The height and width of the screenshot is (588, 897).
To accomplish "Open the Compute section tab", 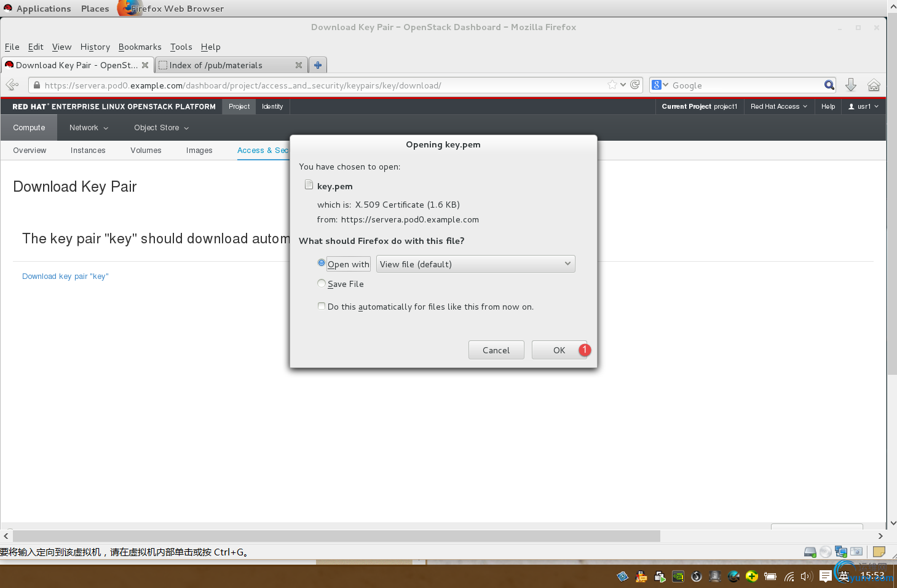I will coord(29,128).
